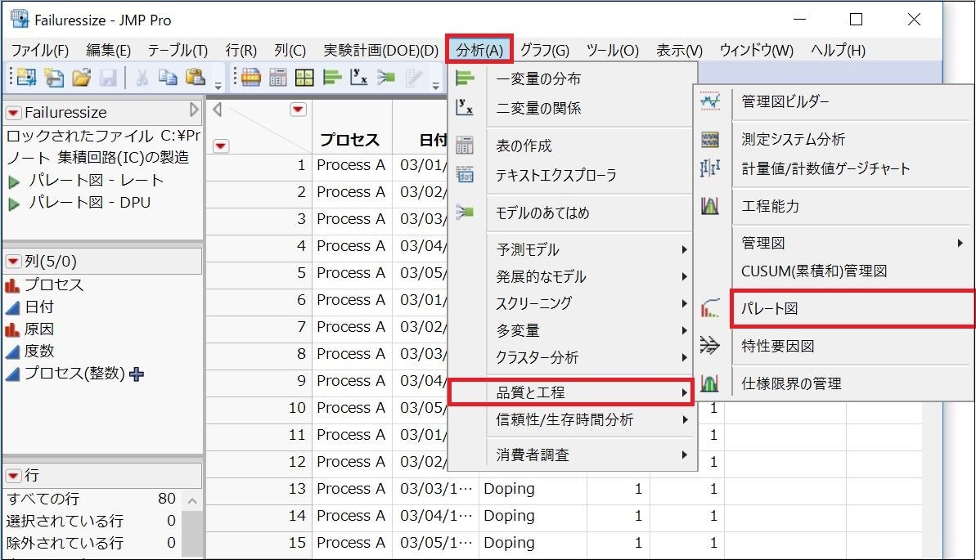The height and width of the screenshot is (560, 976).
Task: Select the 度数 column in the list
Action: (x=39, y=351)
